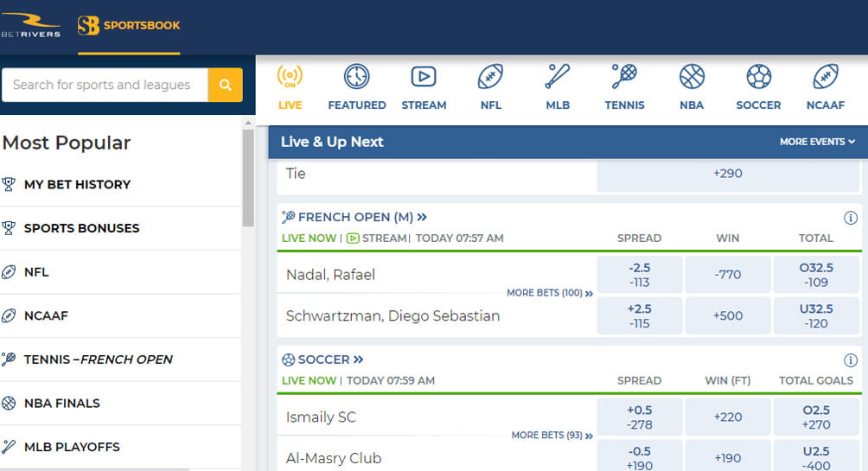Select total over O32.5 -109
This screenshot has width=868, height=471.
tap(816, 275)
